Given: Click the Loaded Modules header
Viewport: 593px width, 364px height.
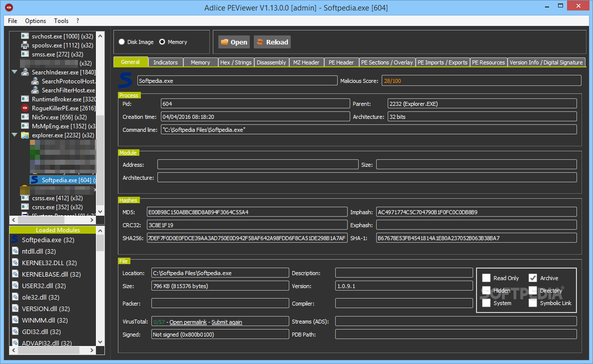Looking at the screenshot, I should [52, 230].
